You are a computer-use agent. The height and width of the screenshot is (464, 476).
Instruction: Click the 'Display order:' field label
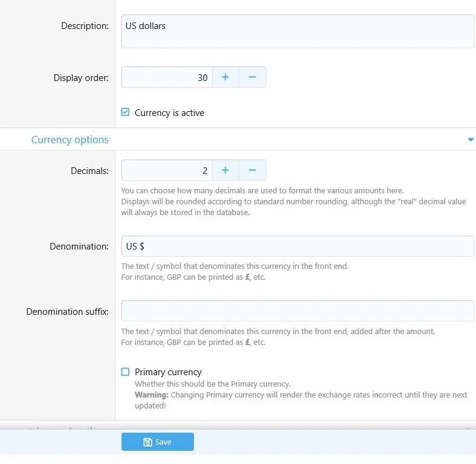(x=81, y=77)
